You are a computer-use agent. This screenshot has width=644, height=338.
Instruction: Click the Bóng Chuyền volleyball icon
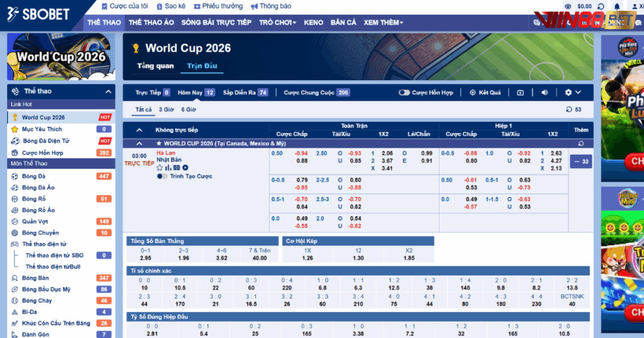[x=15, y=232]
